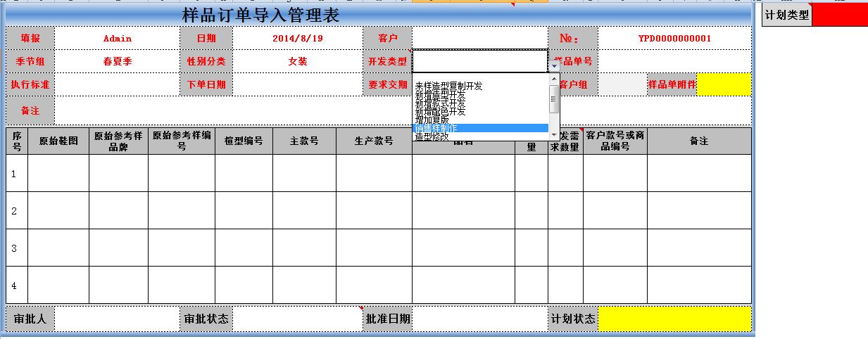Click the yellow 样品单附件 cell
Screen dimensions: 868x339
tap(724, 84)
